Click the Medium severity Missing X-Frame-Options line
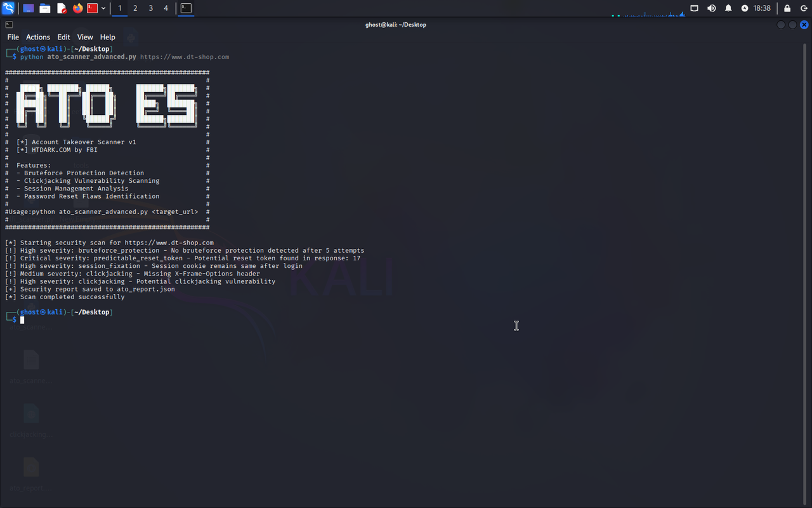Viewport: 812px width, 508px height. click(132, 274)
